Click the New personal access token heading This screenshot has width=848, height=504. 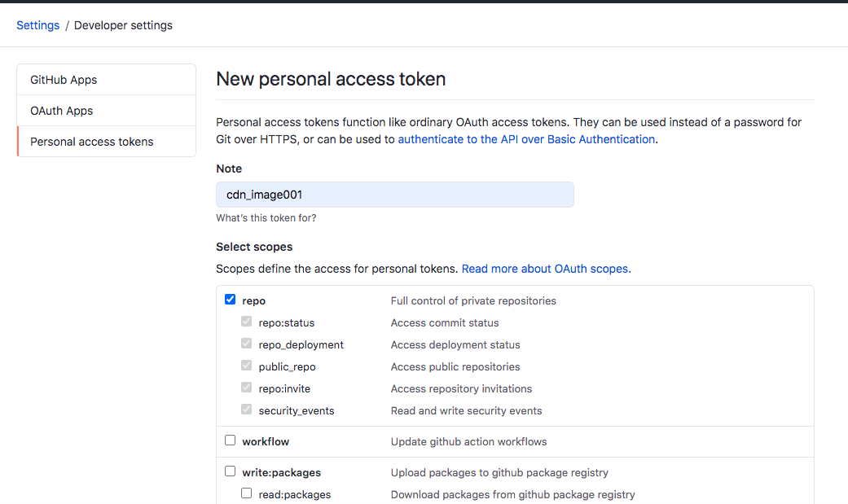click(331, 80)
